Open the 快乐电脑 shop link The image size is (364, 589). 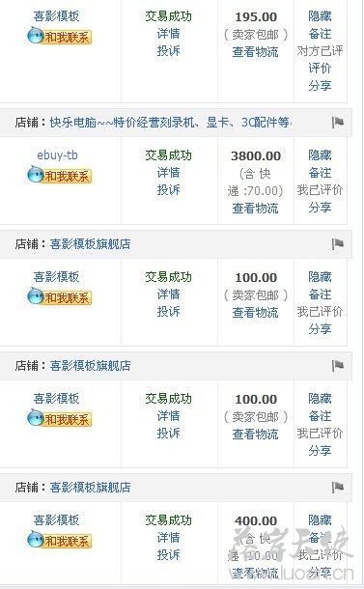[171, 123]
